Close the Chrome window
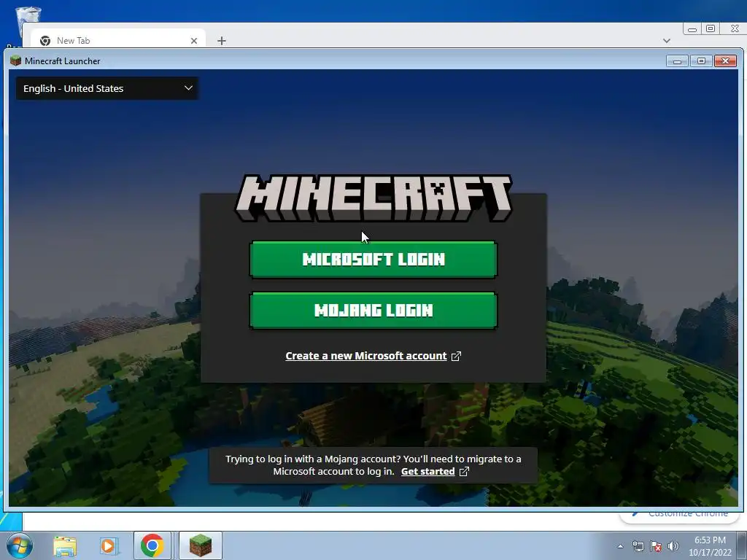747x560 pixels. click(734, 29)
